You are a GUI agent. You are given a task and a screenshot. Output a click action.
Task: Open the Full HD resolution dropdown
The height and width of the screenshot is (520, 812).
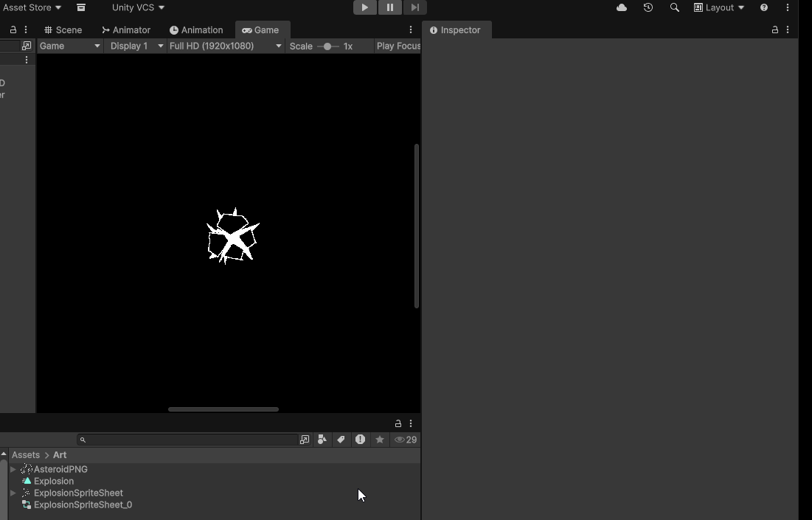coord(225,46)
